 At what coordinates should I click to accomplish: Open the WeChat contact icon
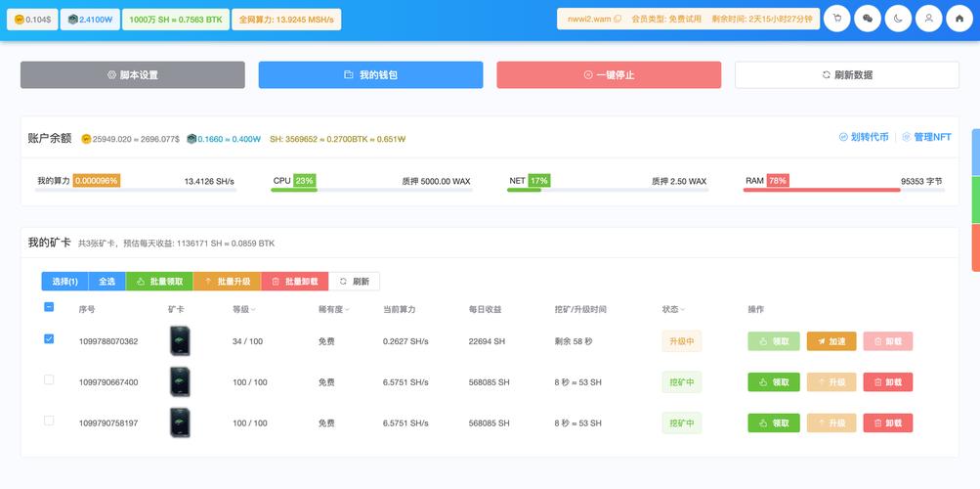(868, 19)
